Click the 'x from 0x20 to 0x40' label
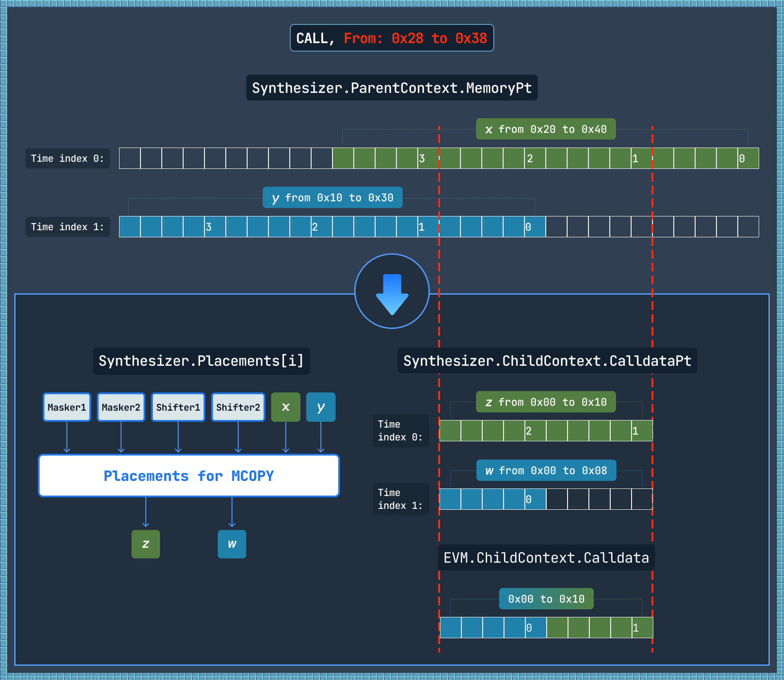 (546, 129)
